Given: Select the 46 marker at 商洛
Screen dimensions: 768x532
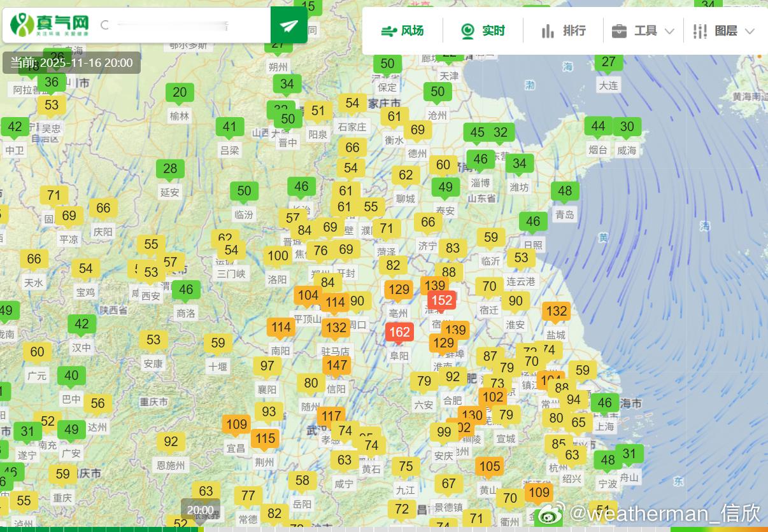Looking at the screenshot, I should (186, 290).
